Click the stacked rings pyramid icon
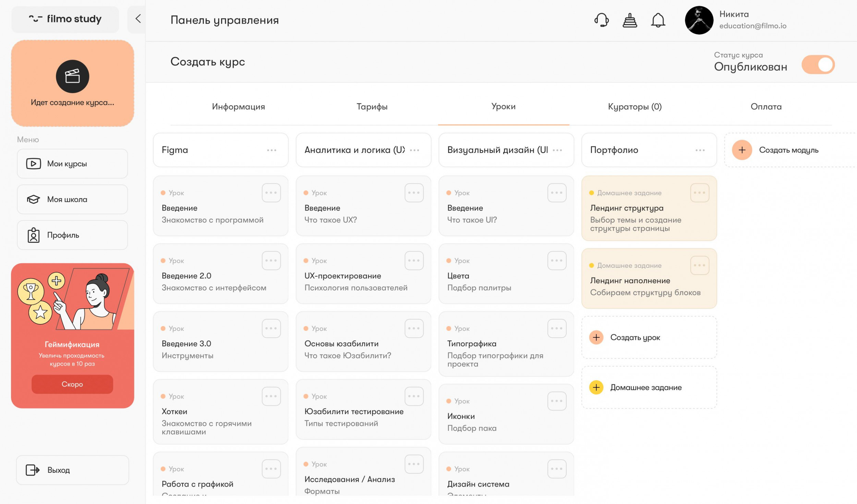The image size is (857, 504). 630,20
